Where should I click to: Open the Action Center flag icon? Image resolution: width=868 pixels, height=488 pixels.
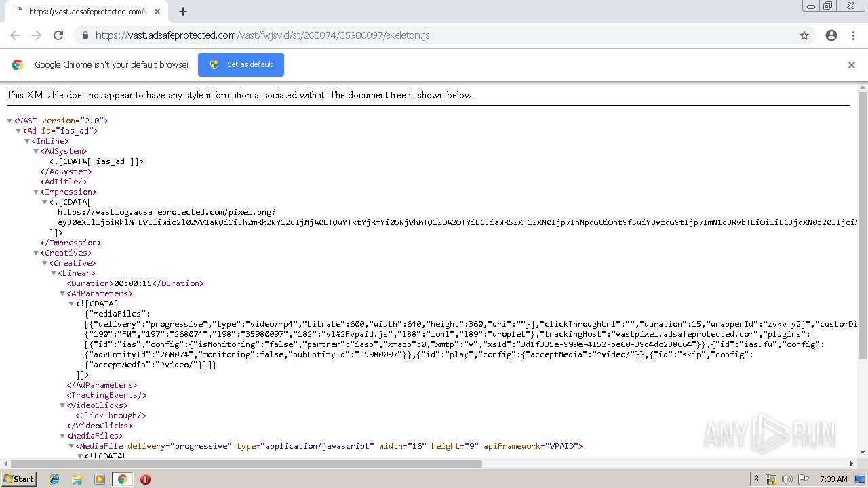point(804,479)
